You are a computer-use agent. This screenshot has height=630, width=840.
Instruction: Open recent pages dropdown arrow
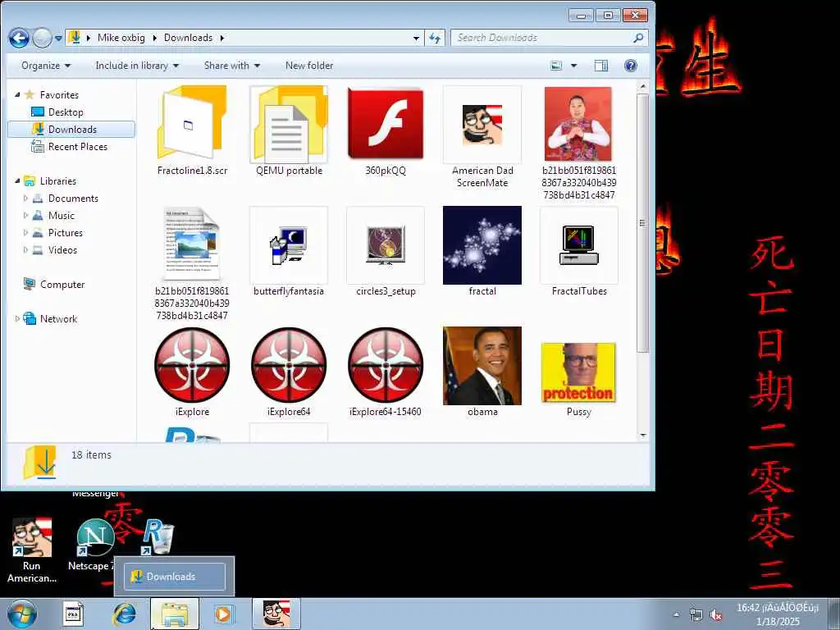coord(58,39)
